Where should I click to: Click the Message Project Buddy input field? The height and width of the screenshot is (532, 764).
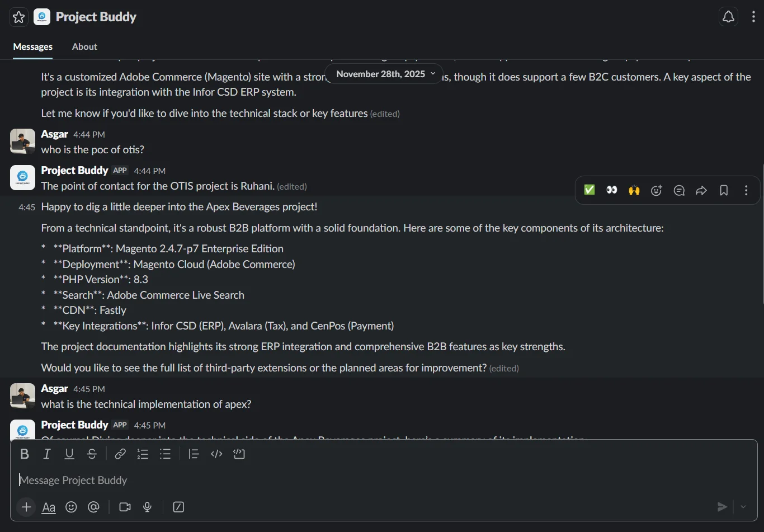coord(384,480)
